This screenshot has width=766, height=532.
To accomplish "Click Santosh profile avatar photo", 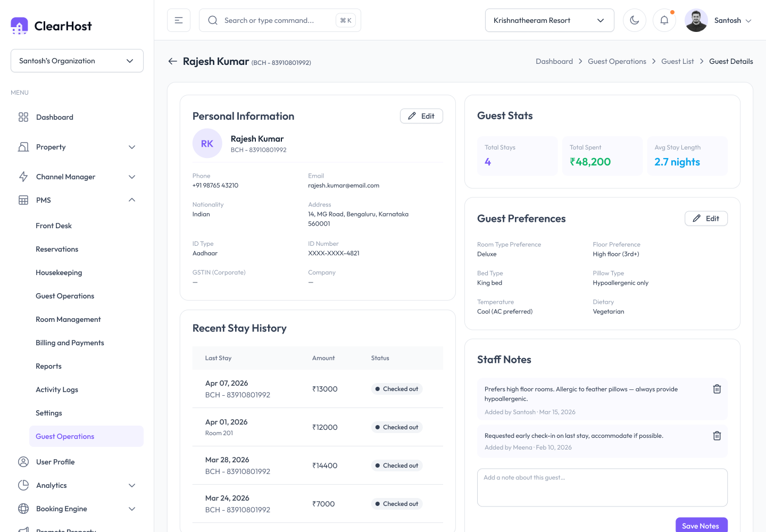I will click(696, 20).
